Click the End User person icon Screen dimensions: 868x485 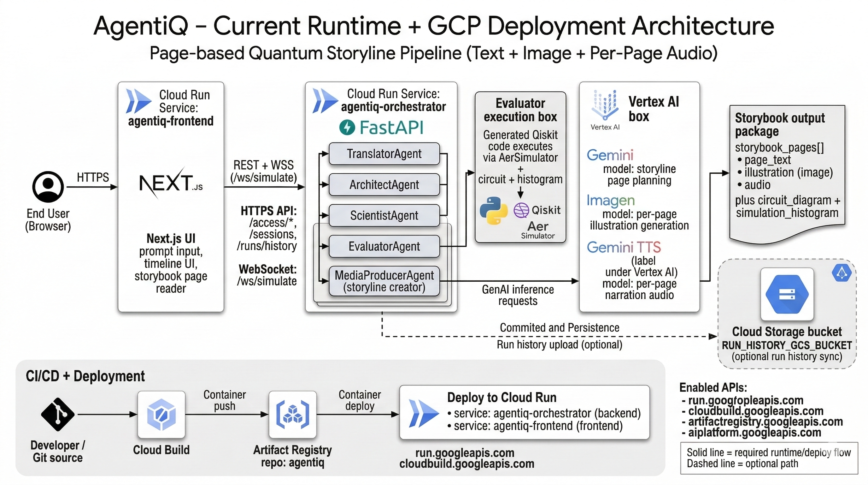48,187
